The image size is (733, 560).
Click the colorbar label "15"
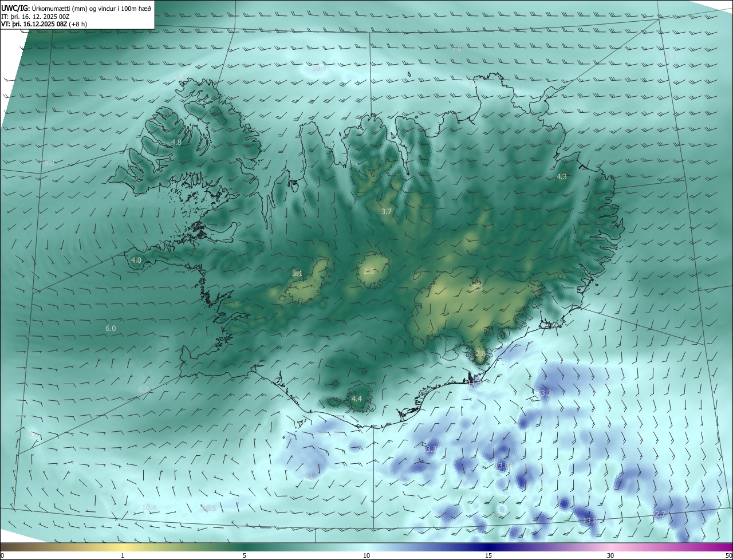pyautogui.click(x=488, y=555)
